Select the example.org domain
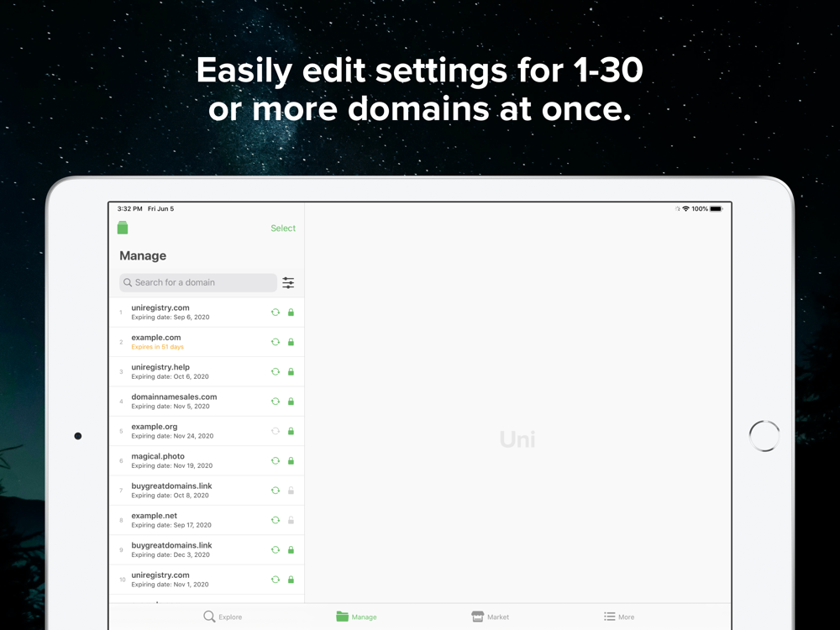Viewport: 840px width, 630px height. tap(207, 431)
